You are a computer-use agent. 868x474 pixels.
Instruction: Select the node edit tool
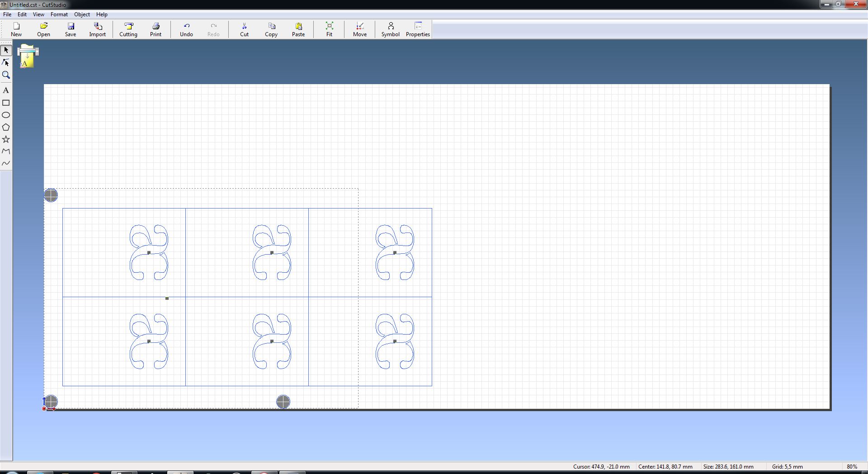(6, 62)
